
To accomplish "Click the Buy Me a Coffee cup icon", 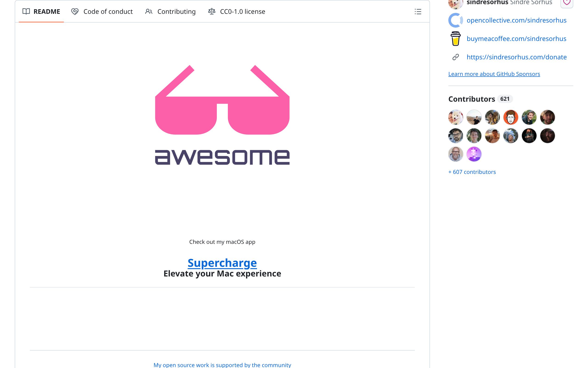I will click(x=455, y=39).
